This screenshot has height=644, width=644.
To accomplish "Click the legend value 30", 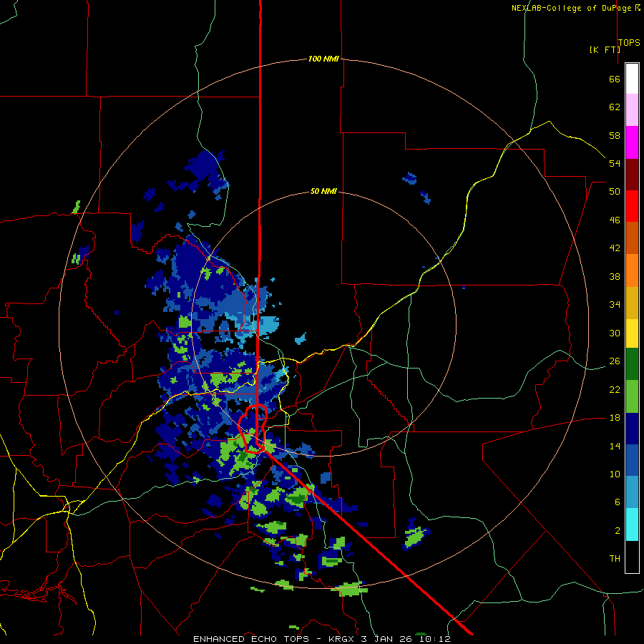I will click(615, 333).
